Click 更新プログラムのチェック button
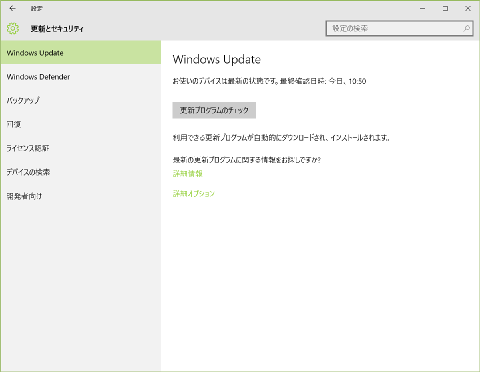480x372 pixels. coord(214,110)
